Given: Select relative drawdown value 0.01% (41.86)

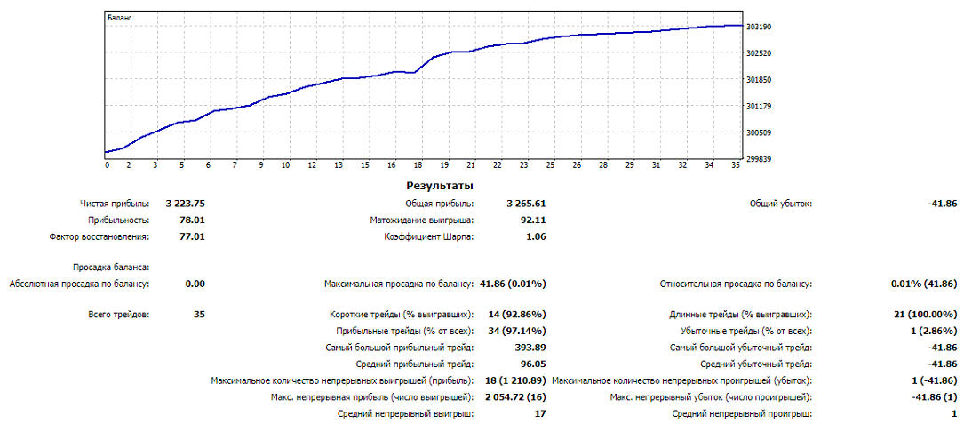Looking at the screenshot, I should tap(924, 284).
